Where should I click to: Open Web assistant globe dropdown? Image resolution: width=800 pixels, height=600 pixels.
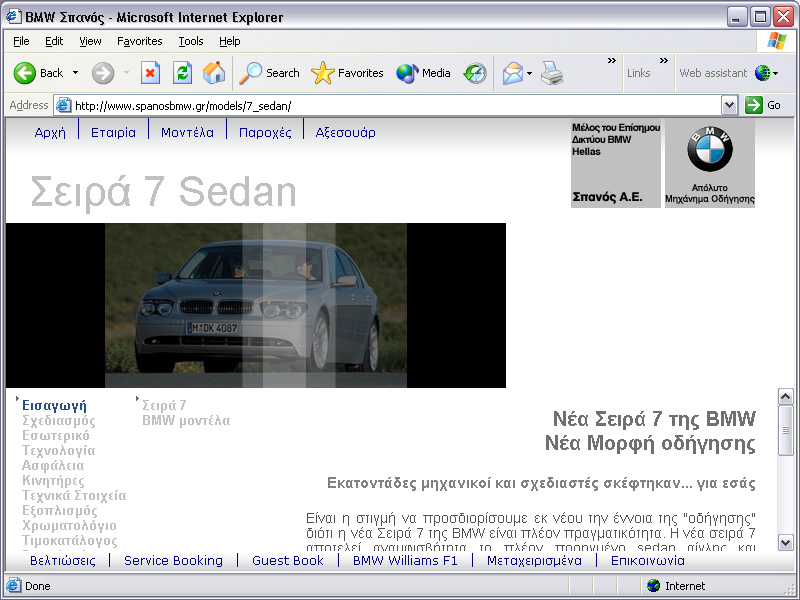coord(766,73)
